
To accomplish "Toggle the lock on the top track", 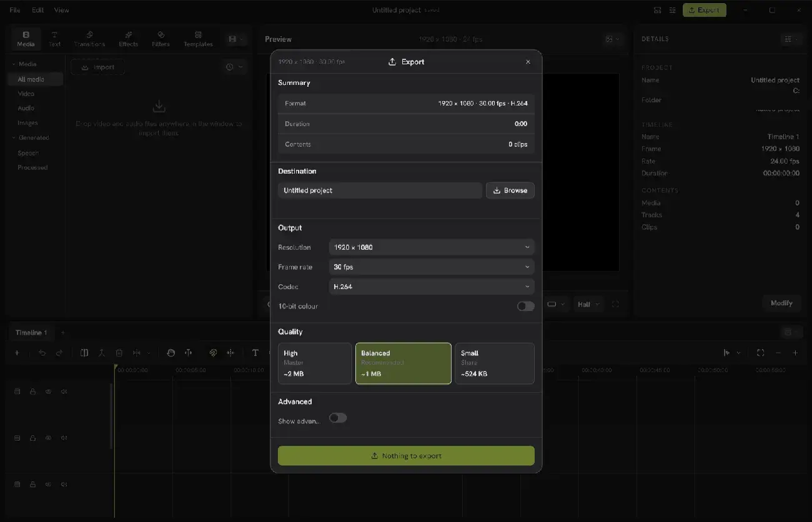I will click(32, 391).
